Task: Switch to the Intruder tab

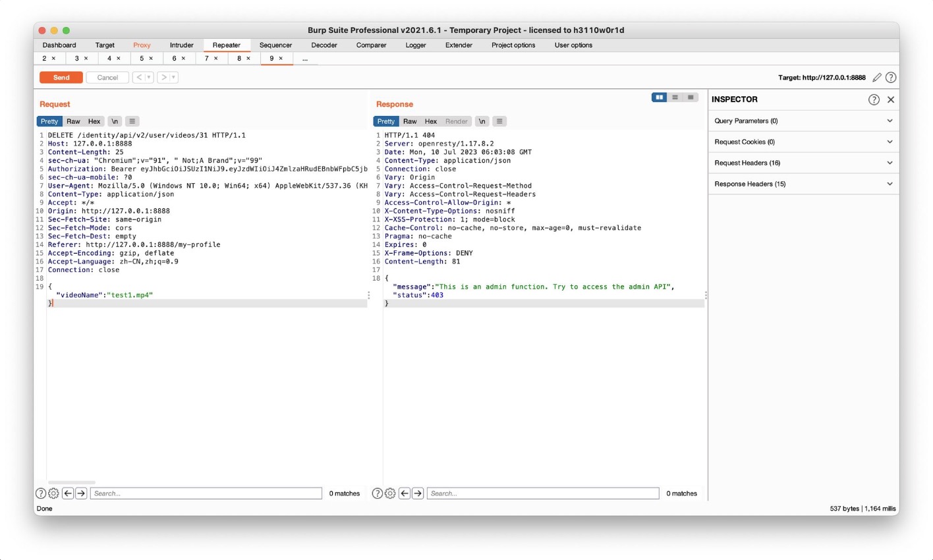Action: 181,45
